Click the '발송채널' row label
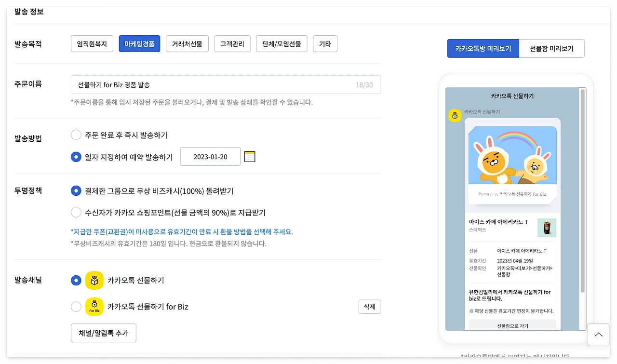This screenshot has width=617, height=364. pyautogui.click(x=28, y=280)
